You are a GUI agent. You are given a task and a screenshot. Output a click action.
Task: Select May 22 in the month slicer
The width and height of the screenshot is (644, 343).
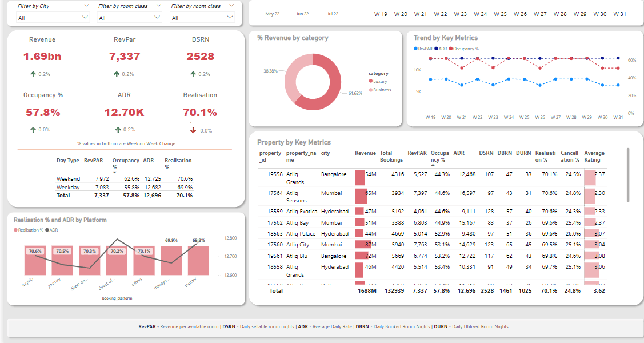pos(273,14)
